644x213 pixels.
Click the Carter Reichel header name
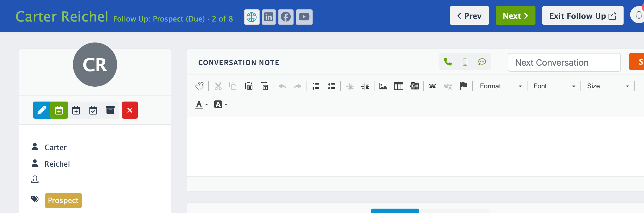click(x=62, y=16)
